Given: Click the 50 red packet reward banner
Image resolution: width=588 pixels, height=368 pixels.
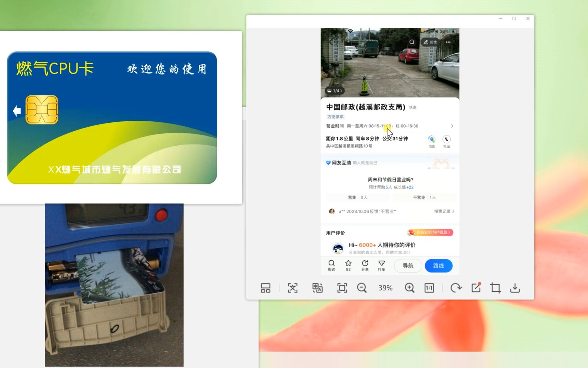Looking at the screenshot, I should pos(430,233).
